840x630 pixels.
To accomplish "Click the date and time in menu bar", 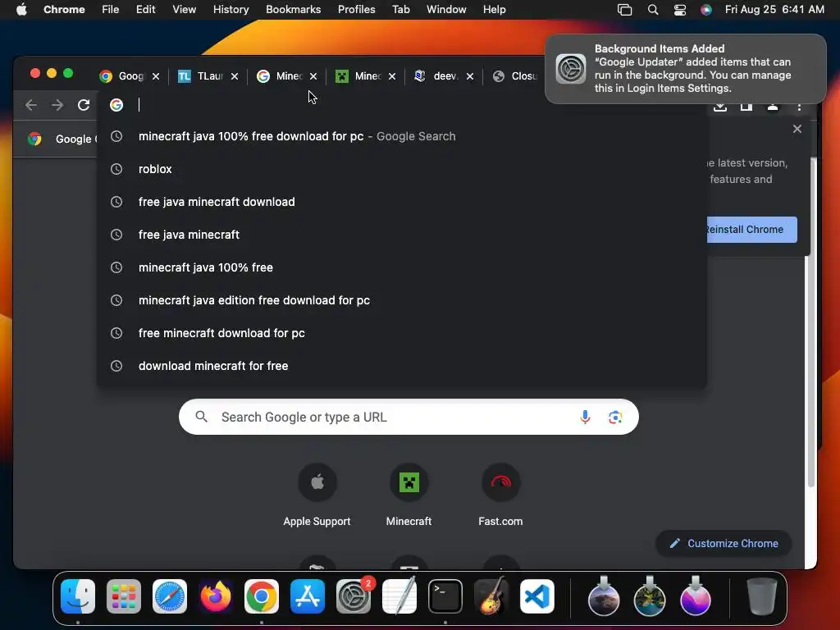I will tap(774, 10).
